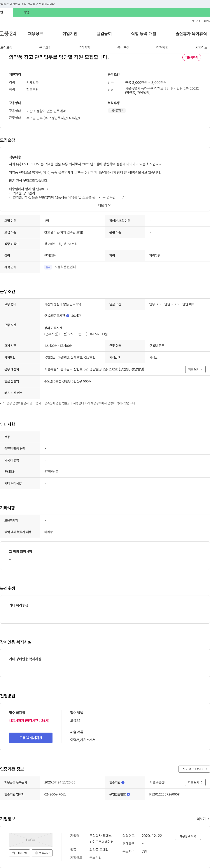210x868 pixels.
Task: Click the 12시00분~13시00분 break time value
Action: click(x=58, y=346)
